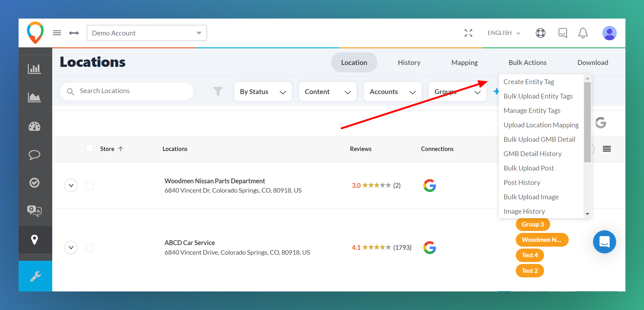Click the gray Google icon above table

(601, 123)
